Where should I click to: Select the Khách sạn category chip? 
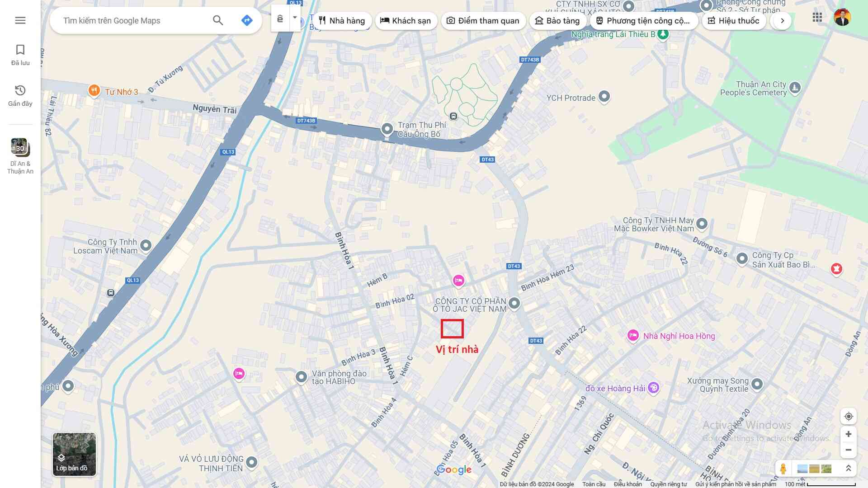pos(406,21)
